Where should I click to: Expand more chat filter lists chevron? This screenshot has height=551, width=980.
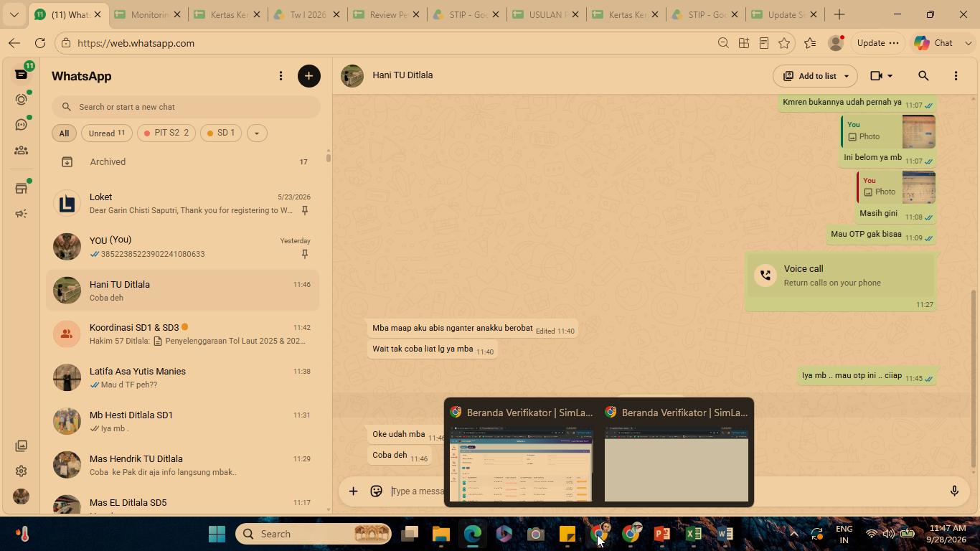(x=256, y=133)
